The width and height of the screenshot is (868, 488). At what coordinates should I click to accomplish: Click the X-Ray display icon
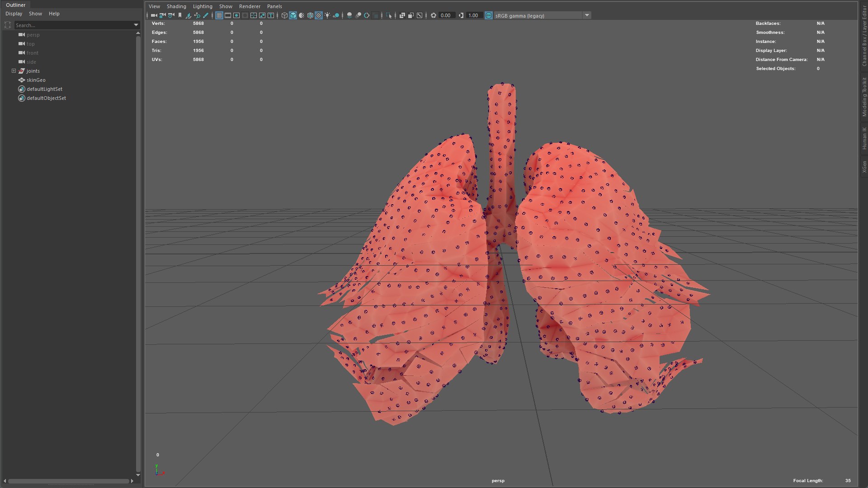402,15
